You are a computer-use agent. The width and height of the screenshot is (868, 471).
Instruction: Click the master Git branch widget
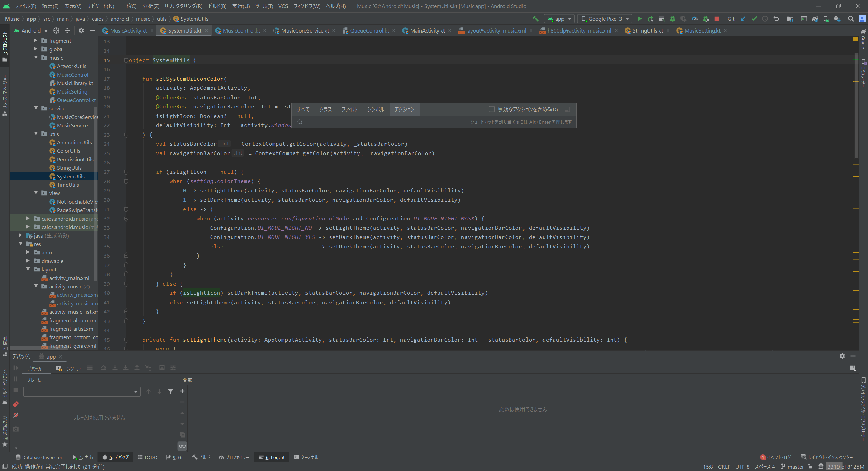coord(792,467)
